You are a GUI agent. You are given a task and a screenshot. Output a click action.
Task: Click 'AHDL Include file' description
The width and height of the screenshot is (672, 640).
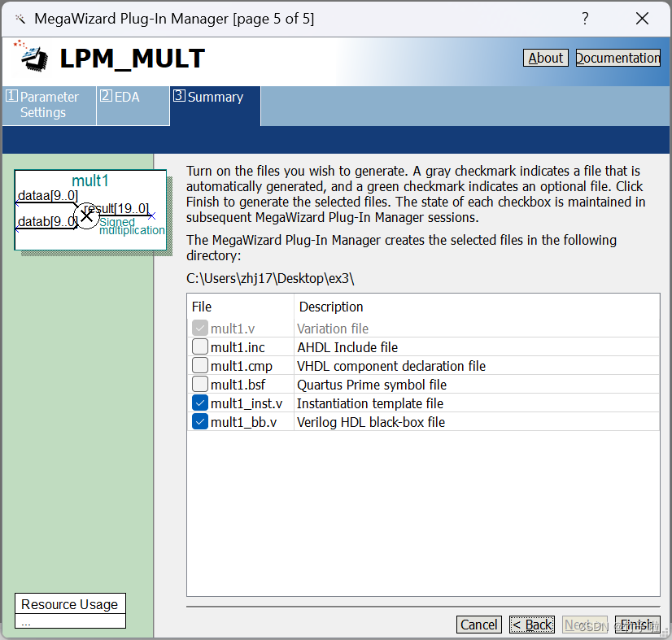(347, 347)
